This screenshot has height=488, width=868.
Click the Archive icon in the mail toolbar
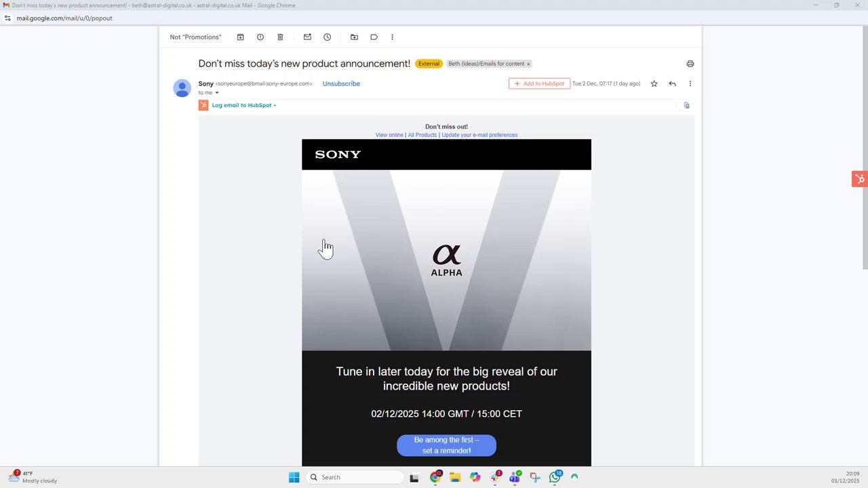pos(240,37)
